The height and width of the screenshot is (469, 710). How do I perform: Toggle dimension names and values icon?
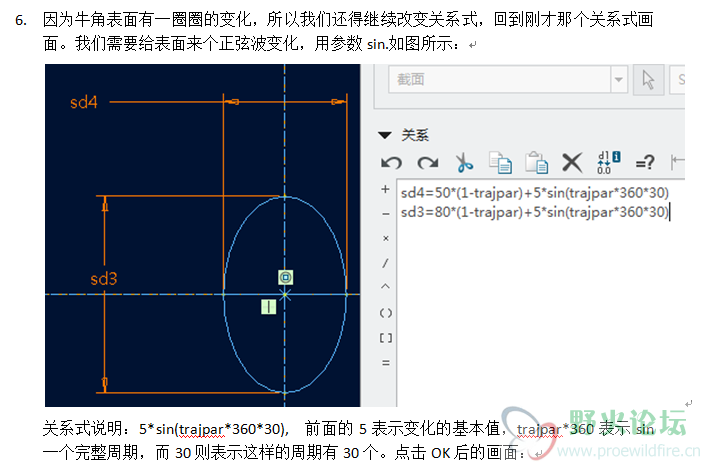coord(609,163)
